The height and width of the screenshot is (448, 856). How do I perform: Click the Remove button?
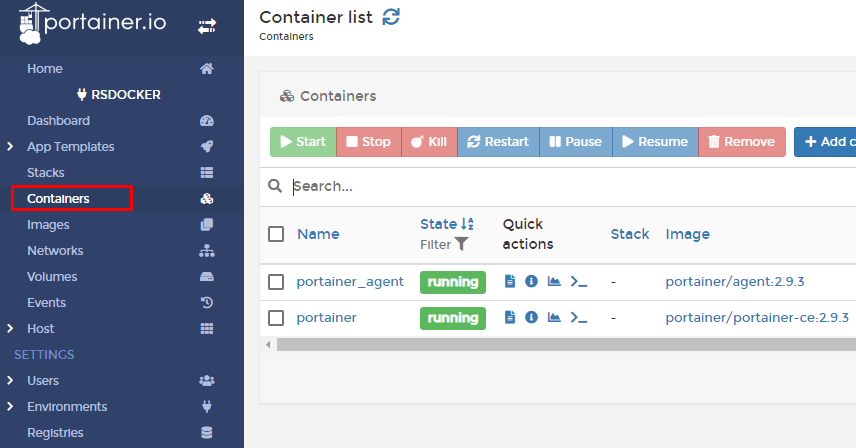click(742, 142)
